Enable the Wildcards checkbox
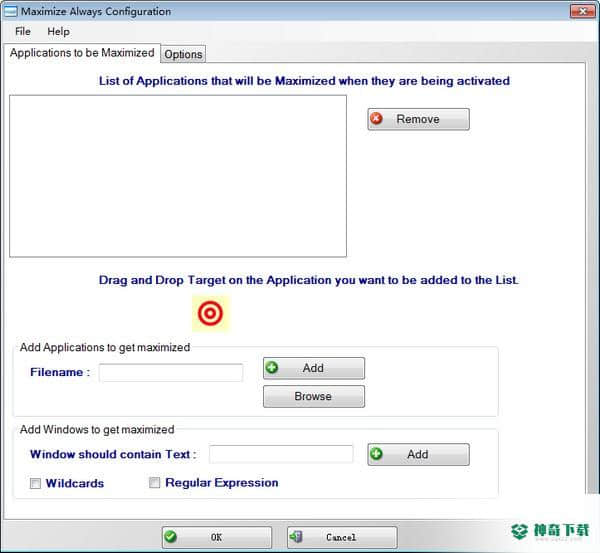 pos(35,483)
